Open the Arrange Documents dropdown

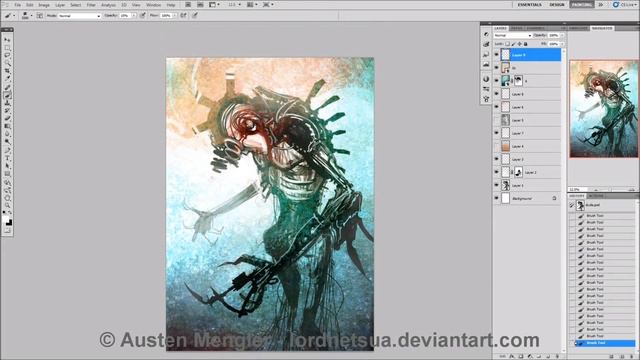(252, 4)
